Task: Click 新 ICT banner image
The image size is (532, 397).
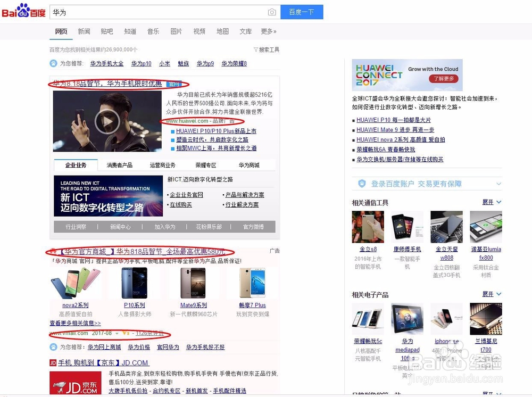Action: (108, 196)
